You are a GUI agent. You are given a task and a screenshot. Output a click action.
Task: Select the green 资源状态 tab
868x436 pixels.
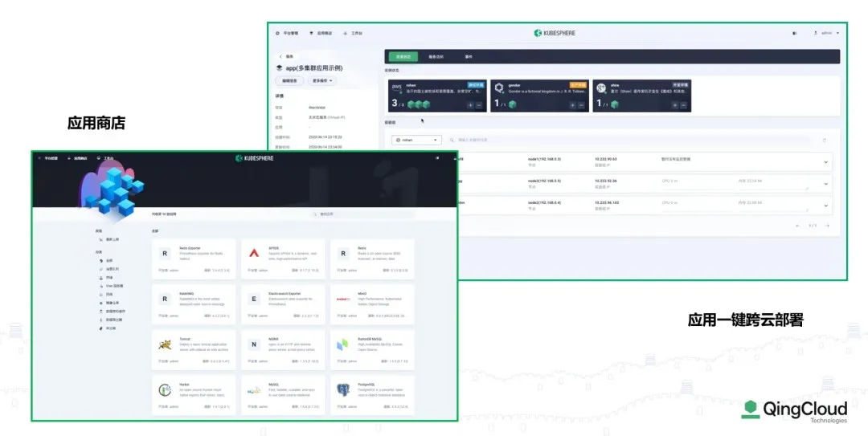403,56
